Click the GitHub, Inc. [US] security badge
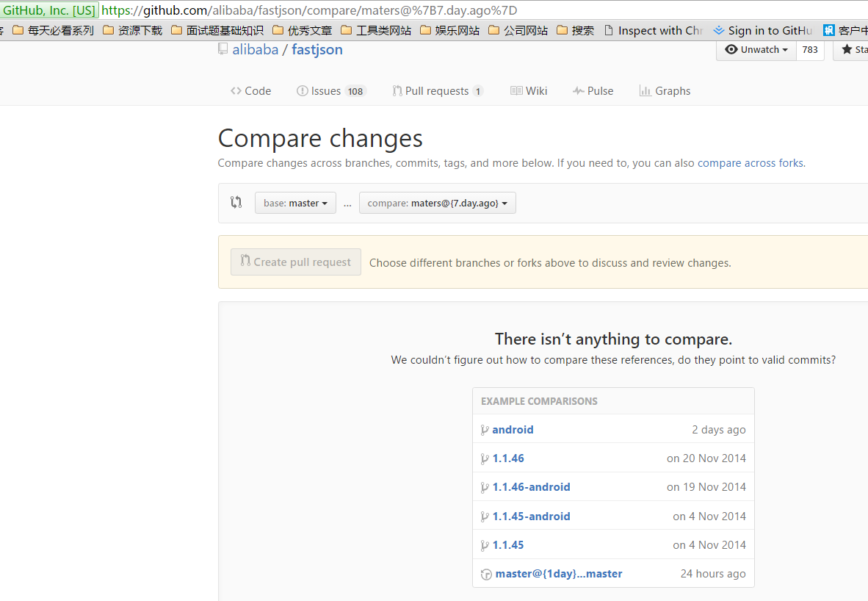The image size is (868, 601). (48, 10)
